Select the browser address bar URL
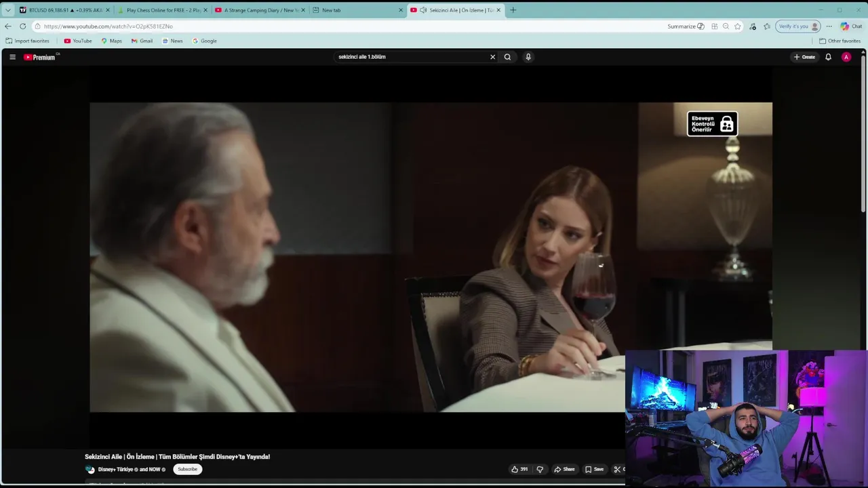This screenshot has height=488, width=868. coord(108,26)
